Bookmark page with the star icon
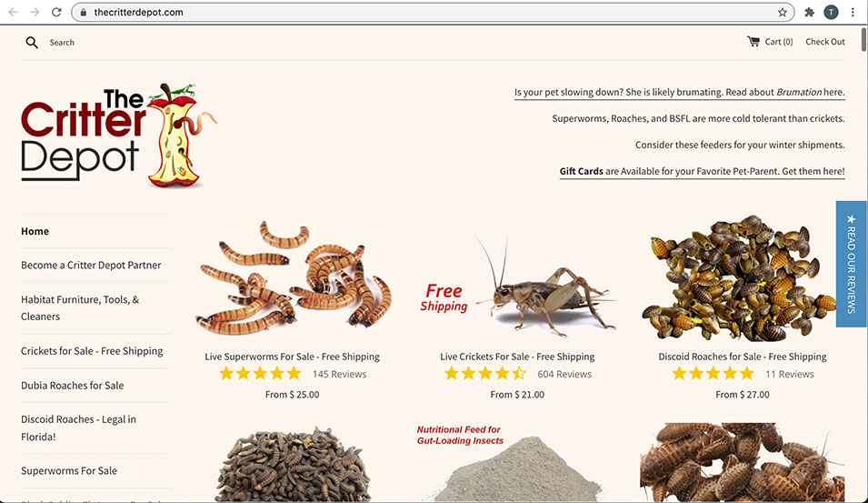The height and width of the screenshot is (503, 868). (x=783, y=12)
